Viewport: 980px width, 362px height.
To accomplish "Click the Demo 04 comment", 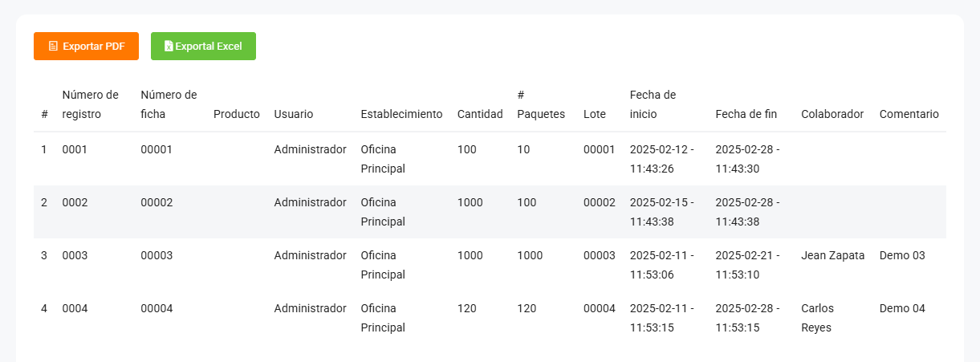I will click(902, 308).
